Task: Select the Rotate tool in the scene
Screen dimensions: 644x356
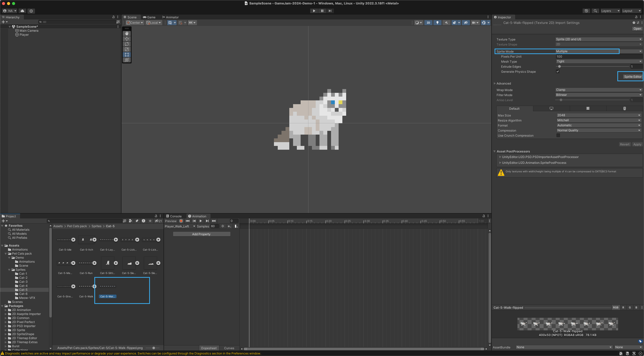Action: pos(127,44)
